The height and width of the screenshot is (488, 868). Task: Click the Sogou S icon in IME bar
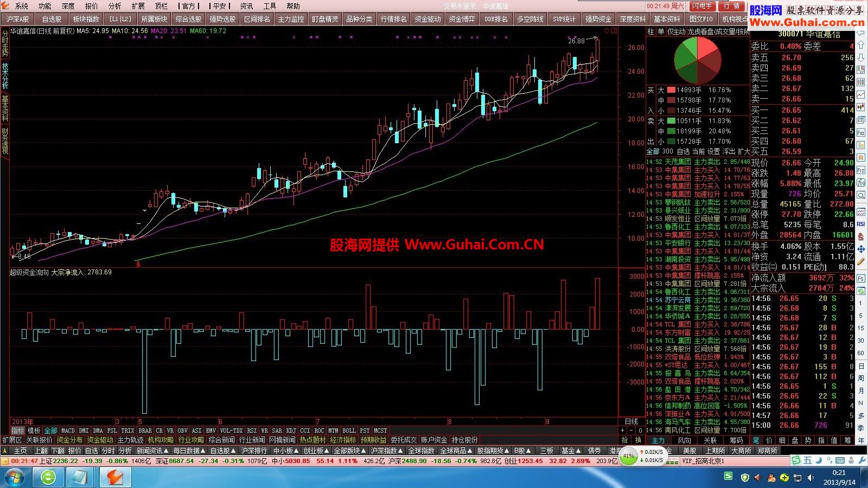coord(796,460)
